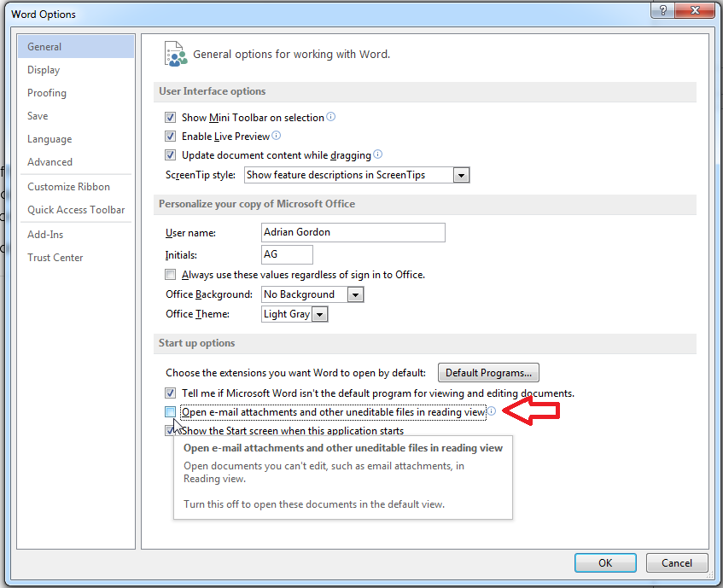Toggle Tell me if Word isn't default checkbox
Screen dimensions: 723x588
coord(170,393)
